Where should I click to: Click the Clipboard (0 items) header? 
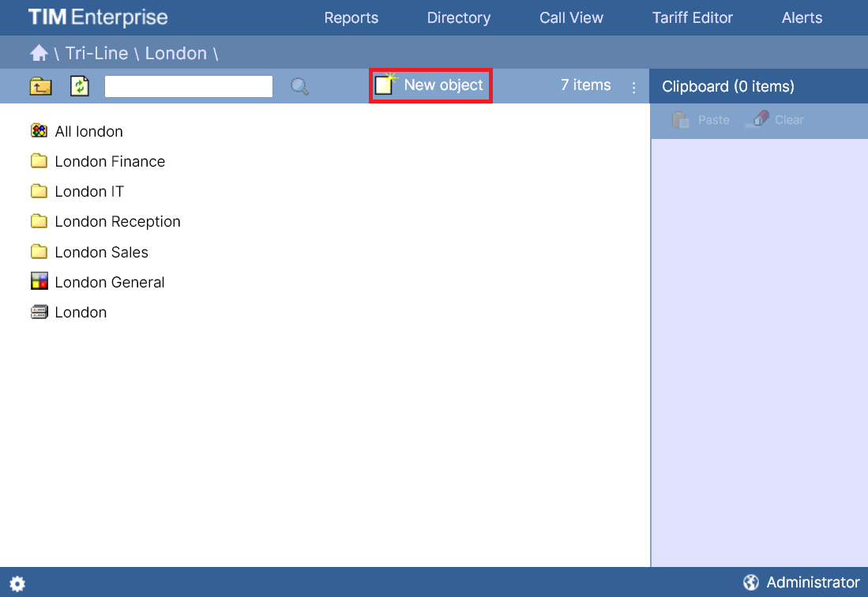click(728, 86)
